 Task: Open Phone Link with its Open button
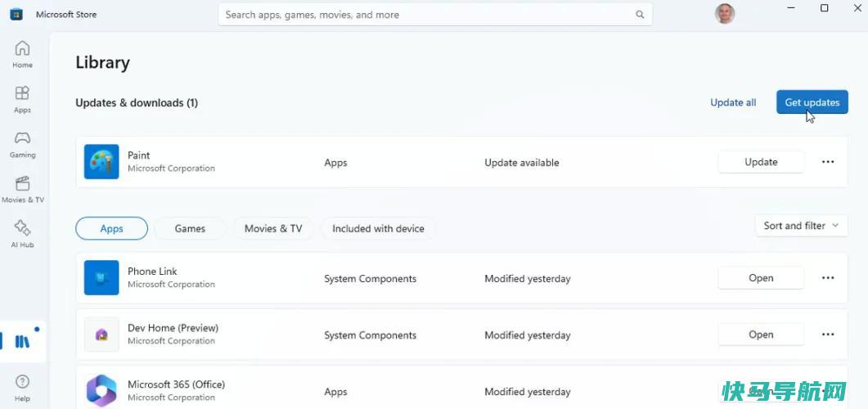coord(761,278)
